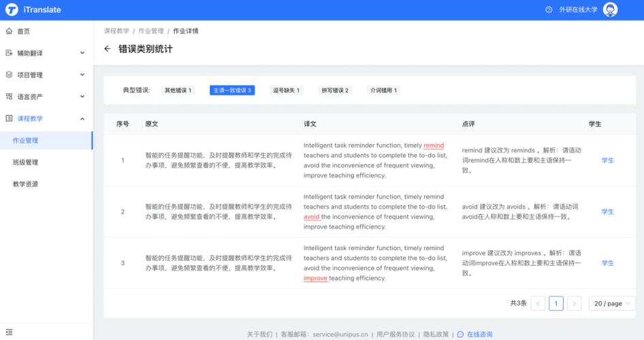The width and height of the screenshot is (644, 340).
Task: Click the 作业管理 breadcrumb link
Action: coord(151,31)
